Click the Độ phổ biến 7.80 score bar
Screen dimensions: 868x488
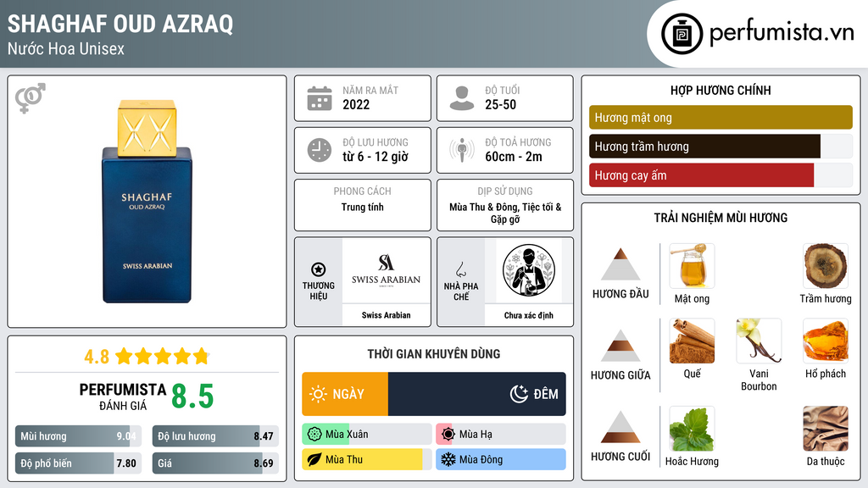pos(78,463)
